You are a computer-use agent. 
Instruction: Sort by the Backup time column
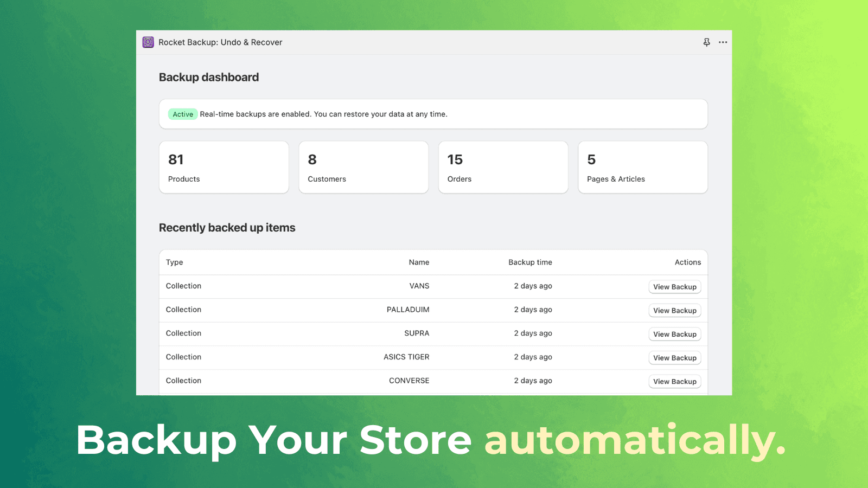[530, 262]
